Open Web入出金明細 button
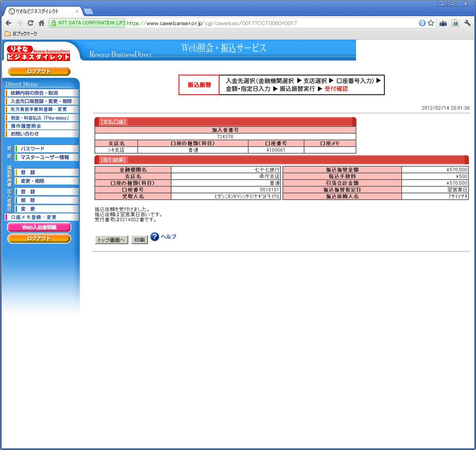The width and height of the screenshot is (476, 450). [39, 227]
